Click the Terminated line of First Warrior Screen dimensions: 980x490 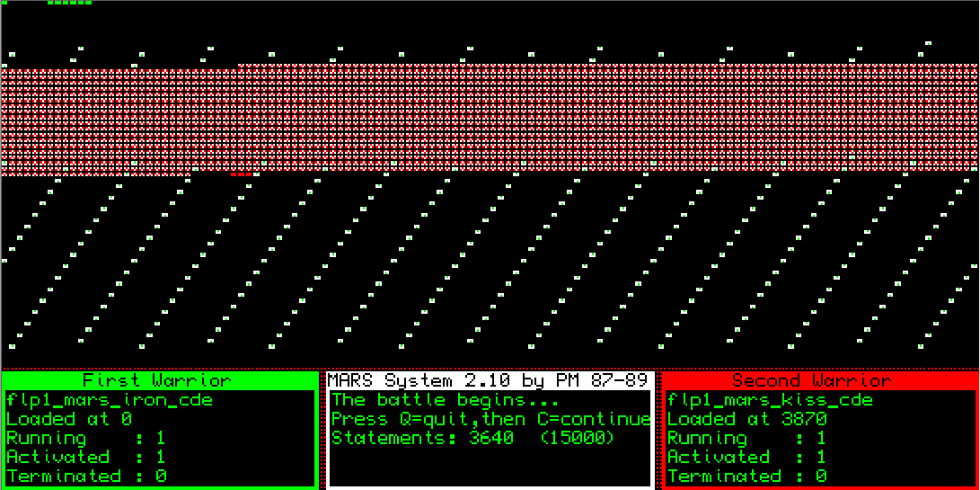tap(86, 476)
